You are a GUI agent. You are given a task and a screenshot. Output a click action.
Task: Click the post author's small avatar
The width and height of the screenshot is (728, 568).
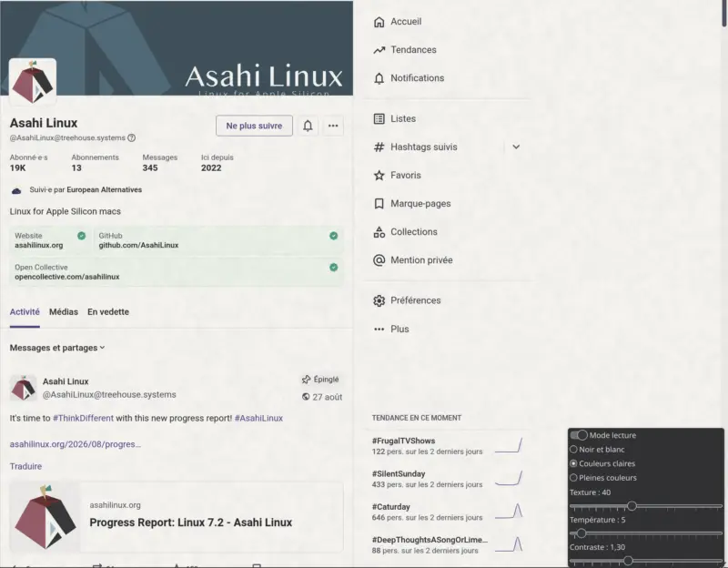[24, 388]
